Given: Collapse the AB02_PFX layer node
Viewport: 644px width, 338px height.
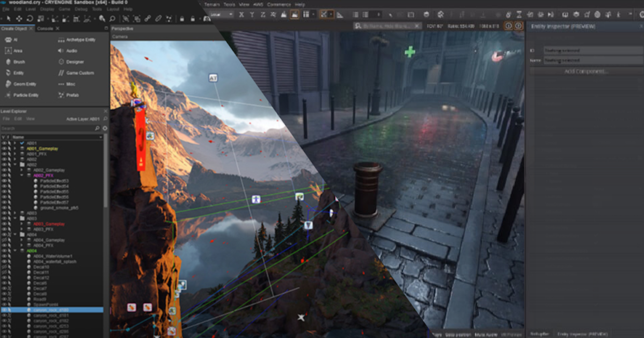Looking at the screenshot, I should point(22,175).
